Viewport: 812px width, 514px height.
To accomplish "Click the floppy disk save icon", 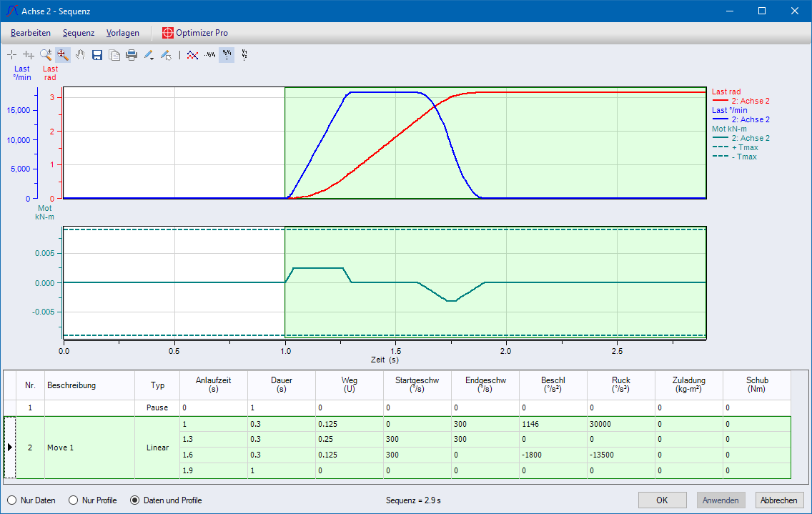I will click(97, 55).
